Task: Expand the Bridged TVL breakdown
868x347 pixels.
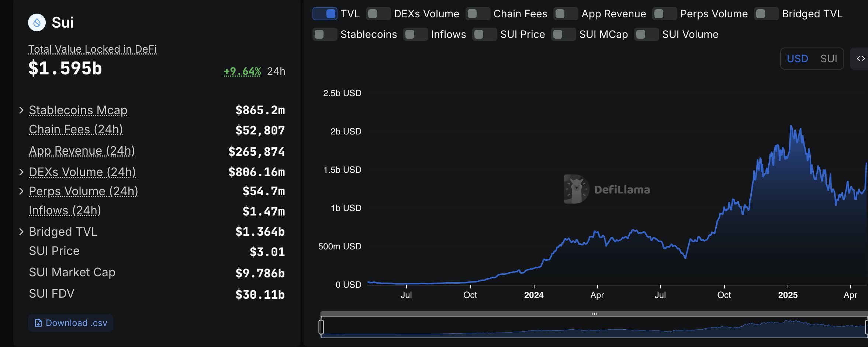Action: tap(21, 232)
